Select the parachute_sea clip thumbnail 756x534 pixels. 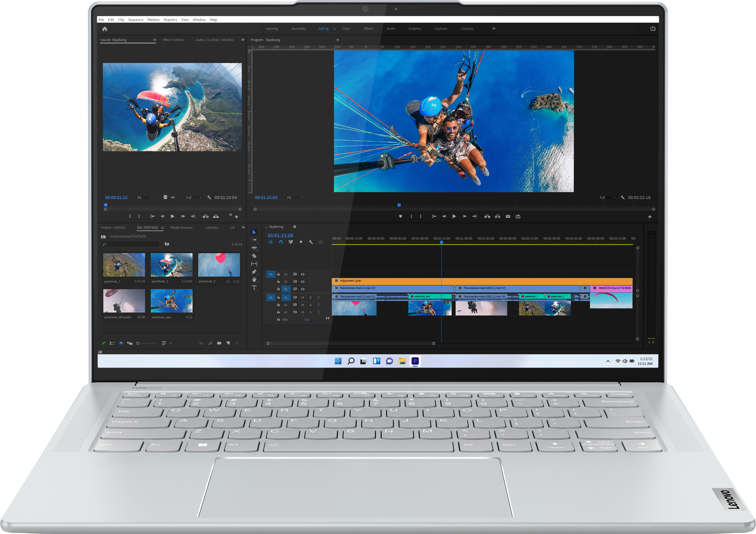[172, 301]
